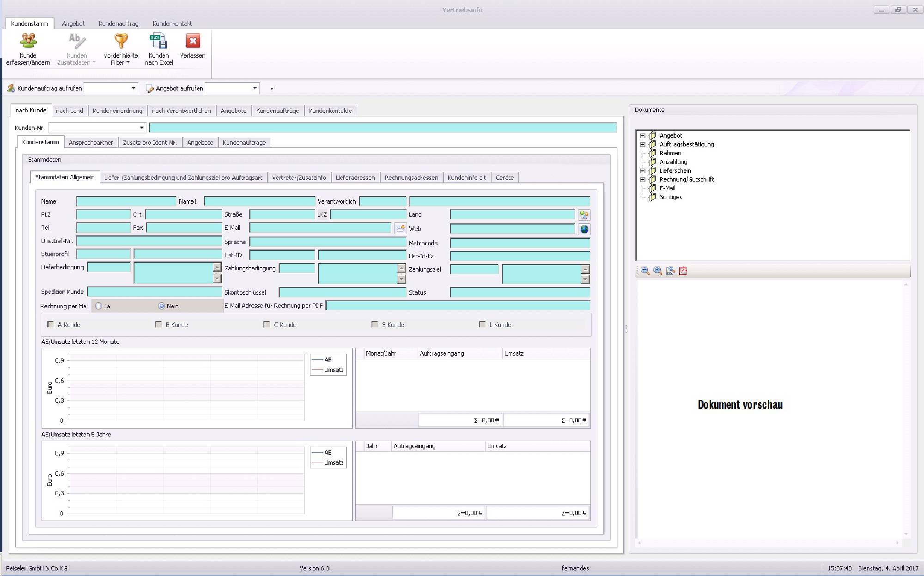Open the Kunden-Nr. combo box
Viewport: 924px width, 576px height.
click(141, 127)
